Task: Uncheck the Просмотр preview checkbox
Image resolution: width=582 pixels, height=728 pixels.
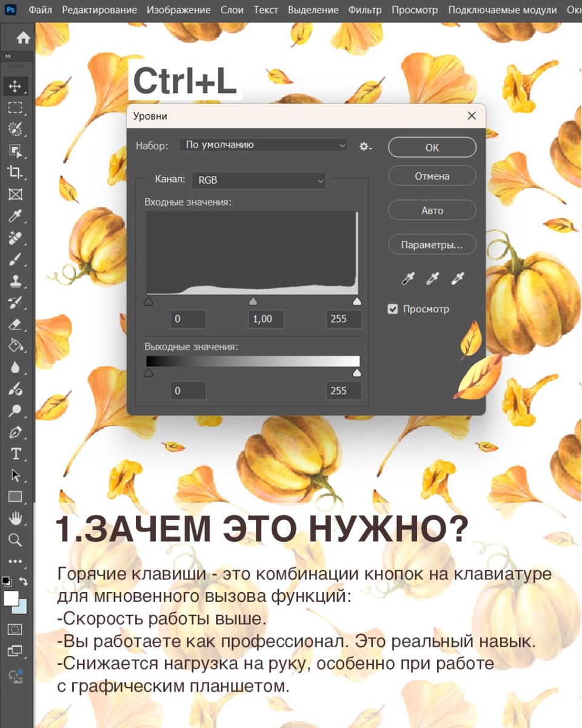Action: point(393,309)
